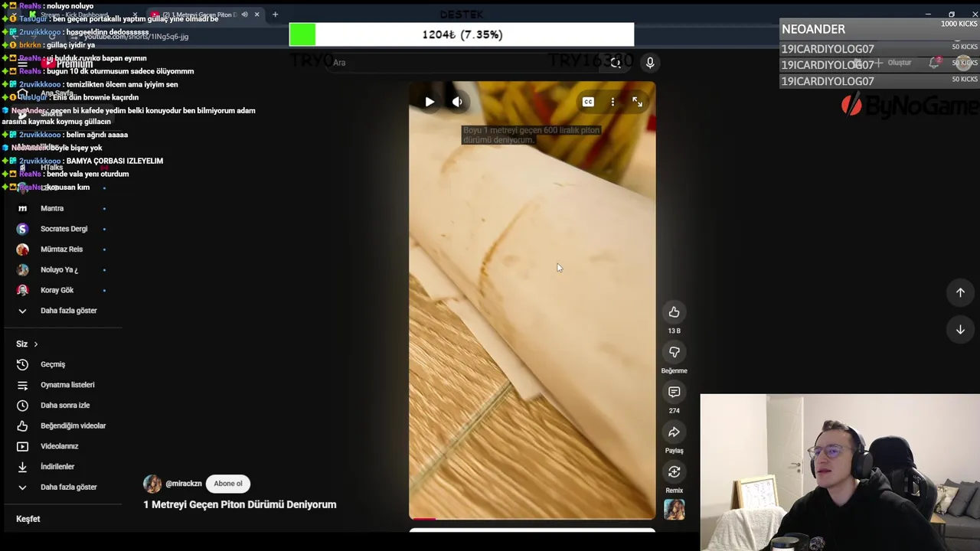The height and width of the screenshot is (551, 980).
Task: Toggle closed captions on the Short
Action: [x=588, y=102]
